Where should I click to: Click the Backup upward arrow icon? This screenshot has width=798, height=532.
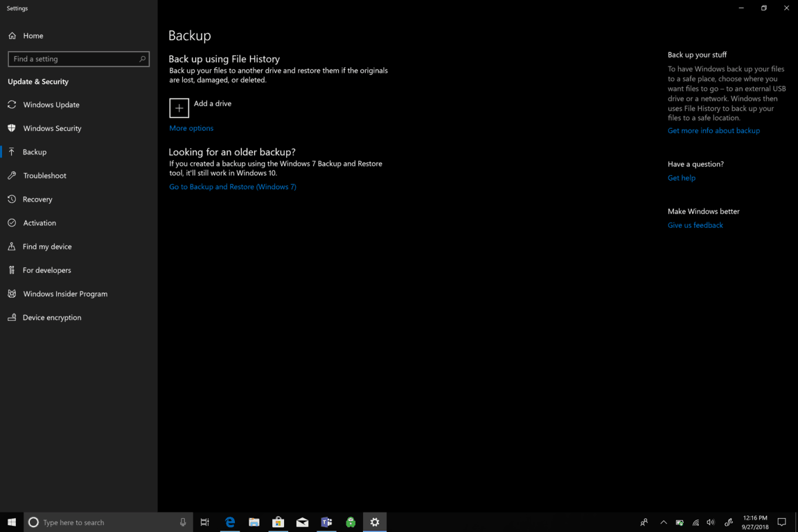point(12,152)
